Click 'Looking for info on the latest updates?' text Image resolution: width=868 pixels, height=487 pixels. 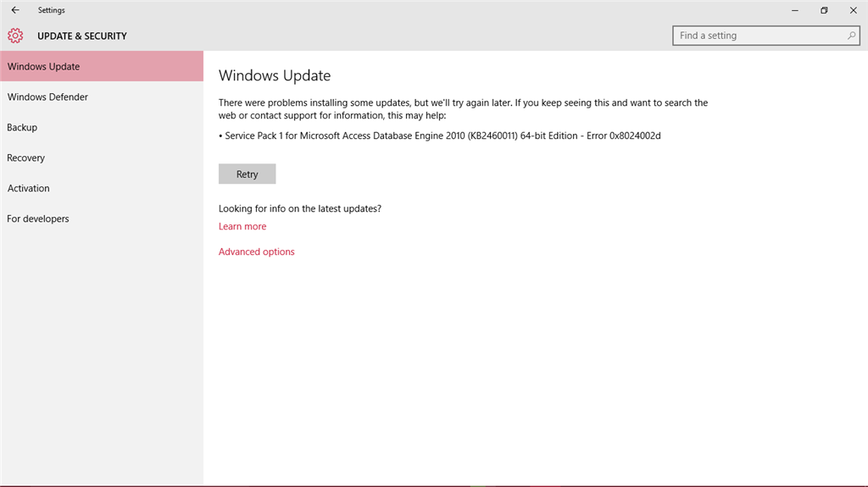tap(300, 208)
